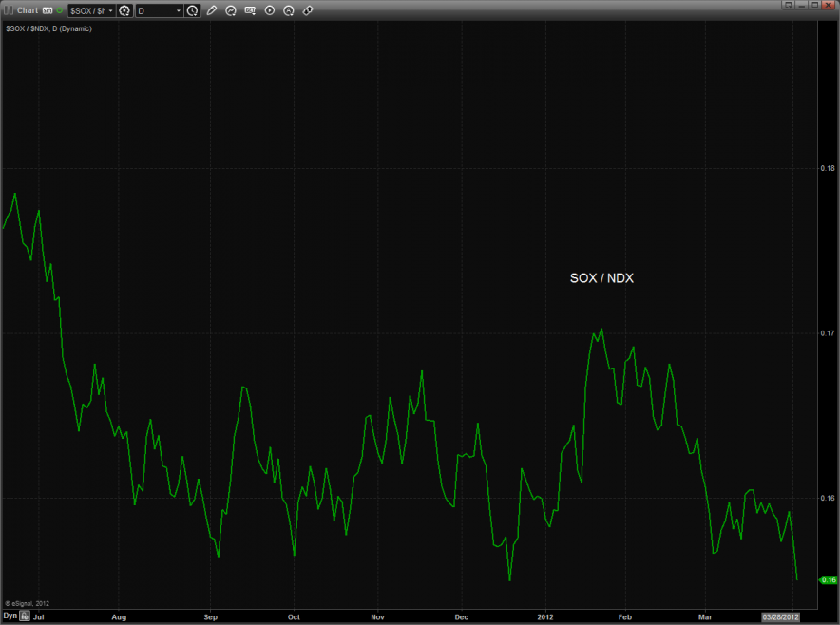Click the circled A alerts icon
840x625 pixels.
289,10
